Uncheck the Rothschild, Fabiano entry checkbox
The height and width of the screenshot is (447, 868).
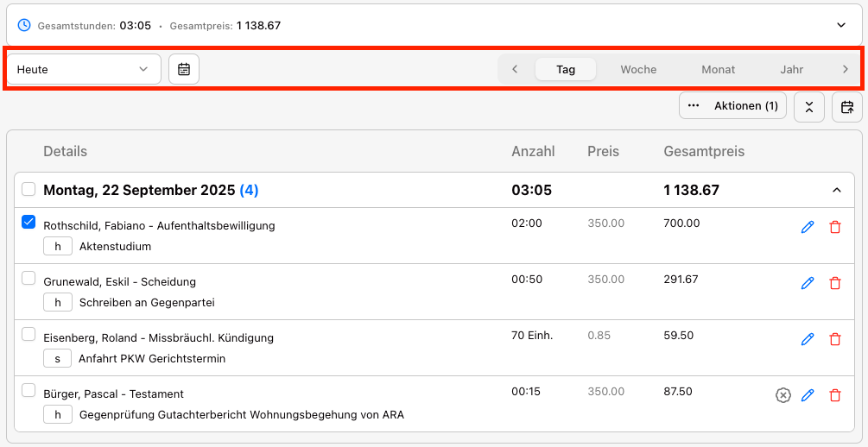coord(29,223)
